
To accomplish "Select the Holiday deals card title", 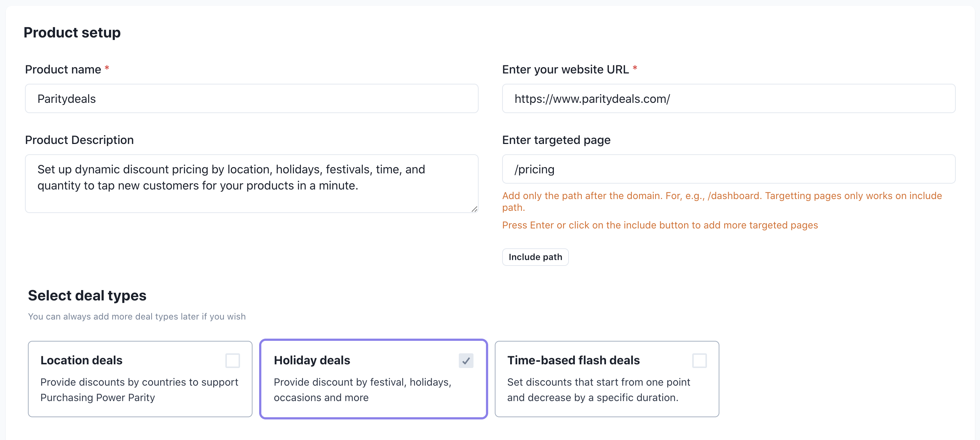I will (x=312, y=360).
